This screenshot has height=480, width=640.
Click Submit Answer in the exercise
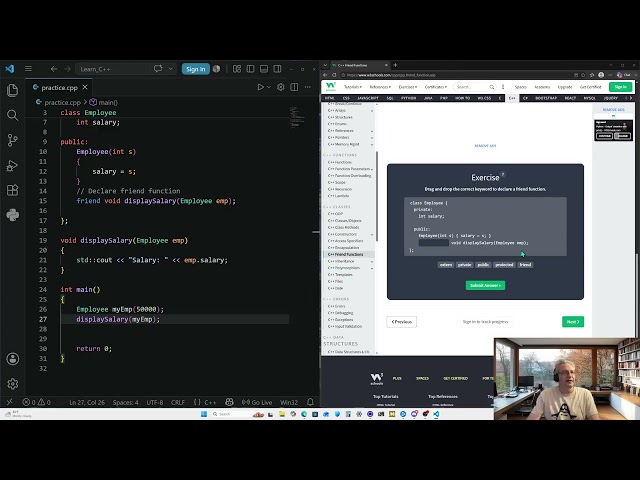point(485,285)
